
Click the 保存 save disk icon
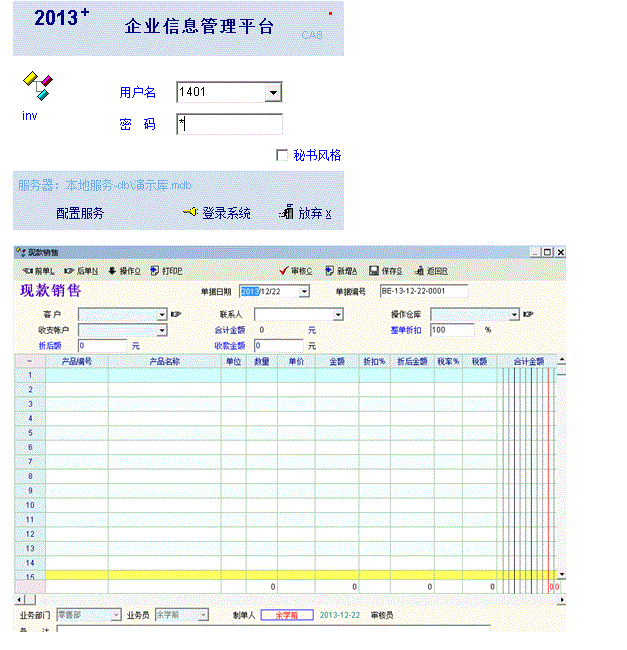[373, 270]
